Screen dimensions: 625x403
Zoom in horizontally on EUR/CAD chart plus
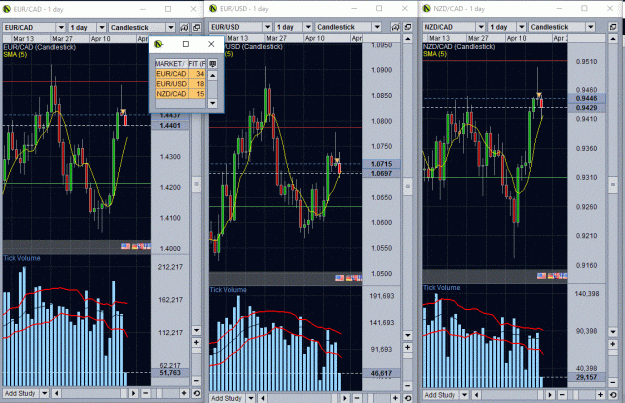click(x=184, y=393)
